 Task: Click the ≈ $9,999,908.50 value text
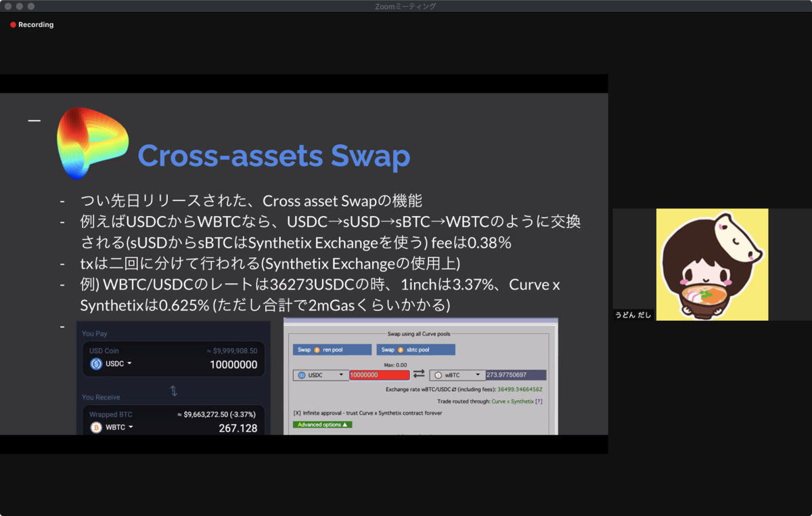231,350
